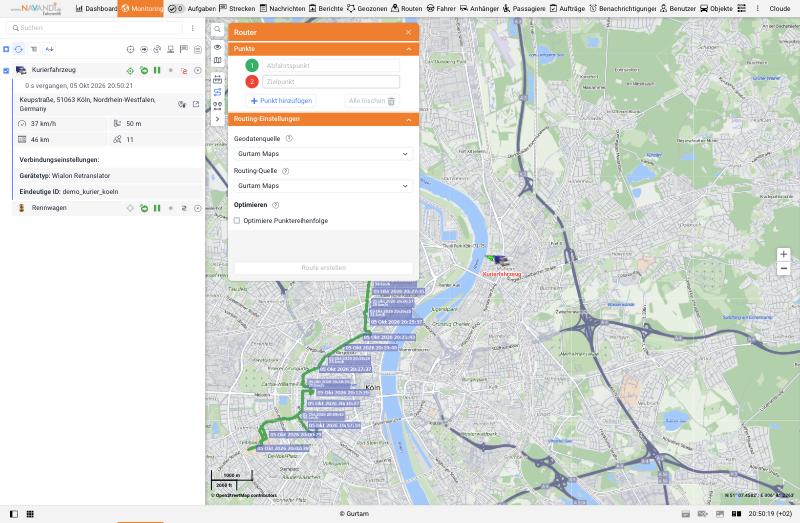Click Kurierfahrzeug green motion state icon
The image size is (800, 523).
(144, 71)
